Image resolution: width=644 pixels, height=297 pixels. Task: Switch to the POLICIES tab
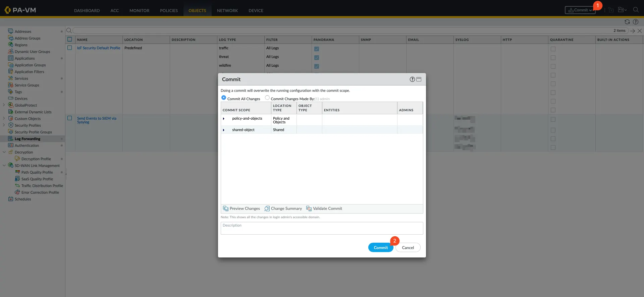pos(169,10)
